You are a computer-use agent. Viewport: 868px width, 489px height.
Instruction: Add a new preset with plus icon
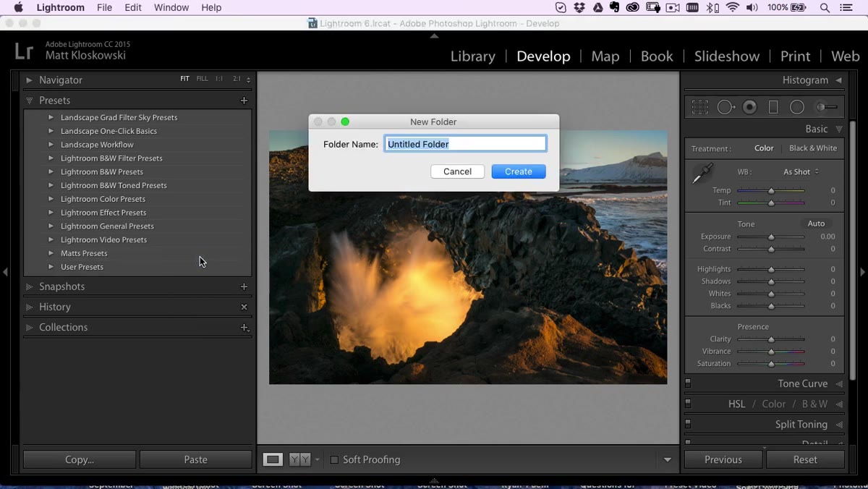click(244, 101)
